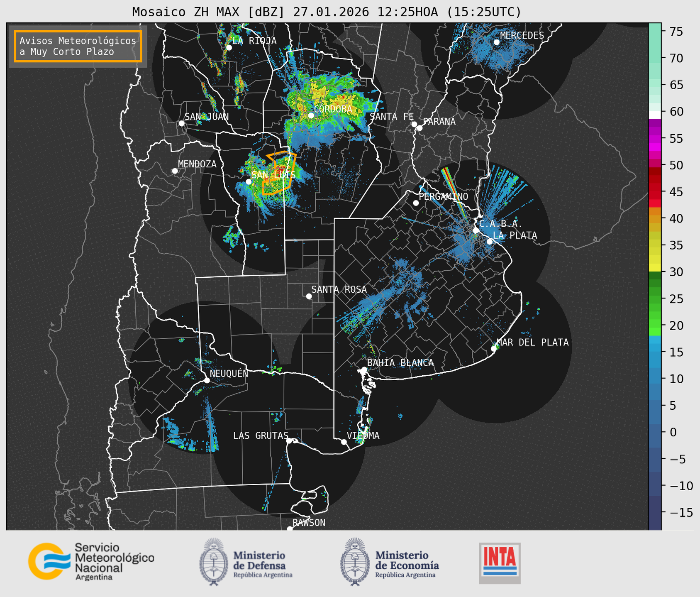Click the map title 'Mosaico ZH MAX [dBZ]'
Viewport: 700px width, 597px height.
(209, 12)
